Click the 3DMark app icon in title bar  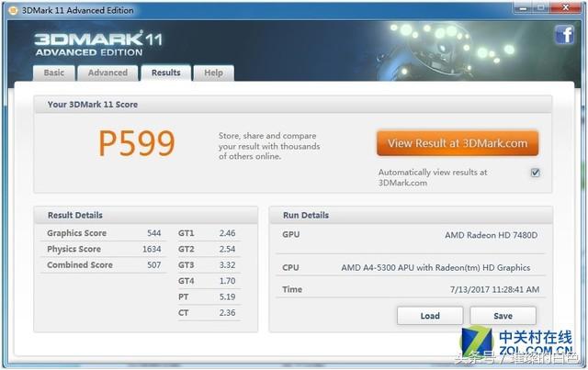click(x=12, y=10)
